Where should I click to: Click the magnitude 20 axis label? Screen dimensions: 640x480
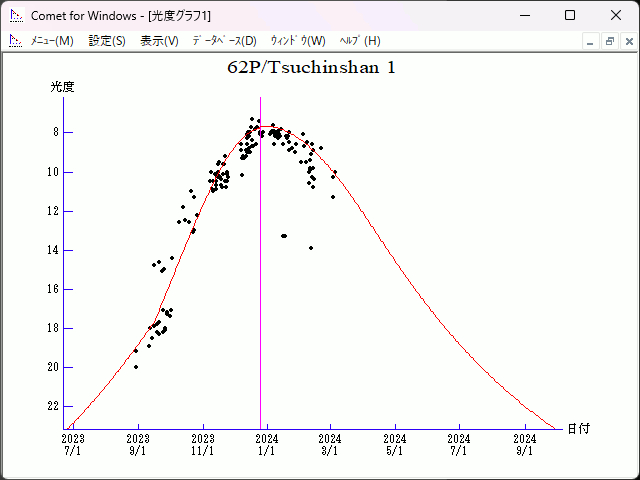tap(53, 367)
